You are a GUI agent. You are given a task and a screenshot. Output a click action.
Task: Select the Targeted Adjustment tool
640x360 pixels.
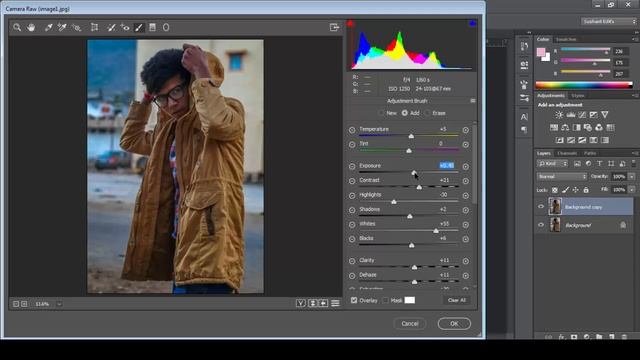tap(76, 27)
